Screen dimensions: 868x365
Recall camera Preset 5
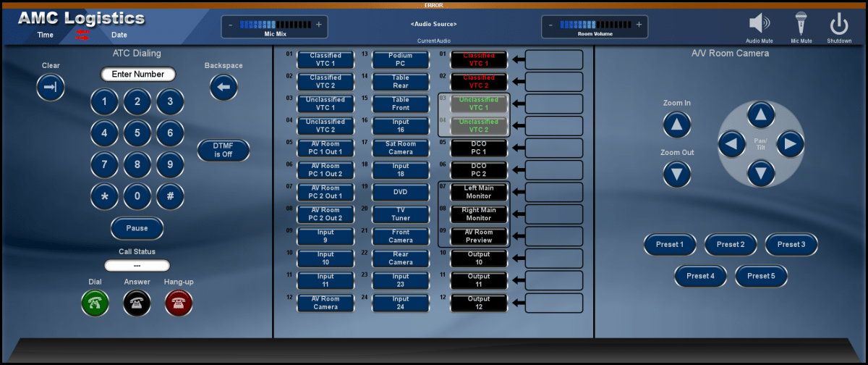(x=761, y=276)
